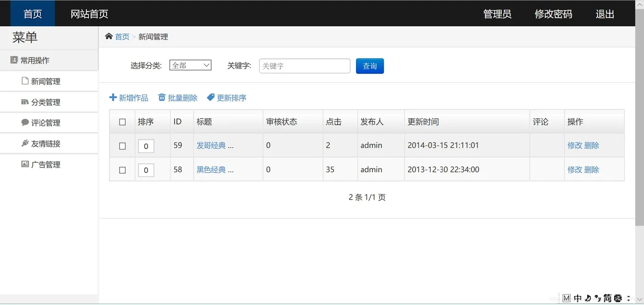This screenshot has height=305, width=644.
Task: Click 管理员 in the top bar
Action: 497,14
